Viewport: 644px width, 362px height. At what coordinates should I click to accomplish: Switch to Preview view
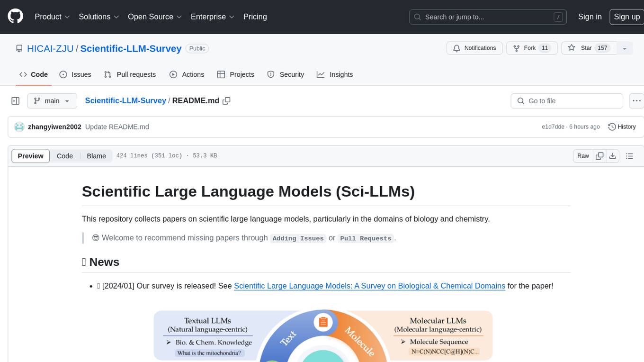coord(31,156)
